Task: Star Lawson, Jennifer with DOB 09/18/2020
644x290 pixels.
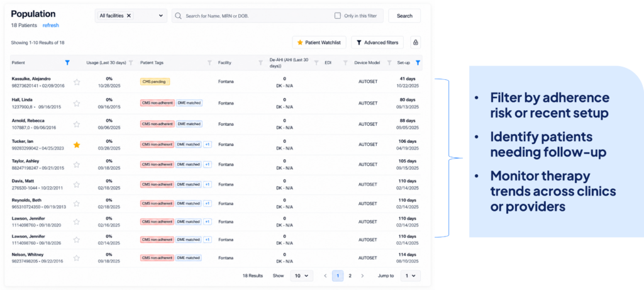Action: pos(77,222)
